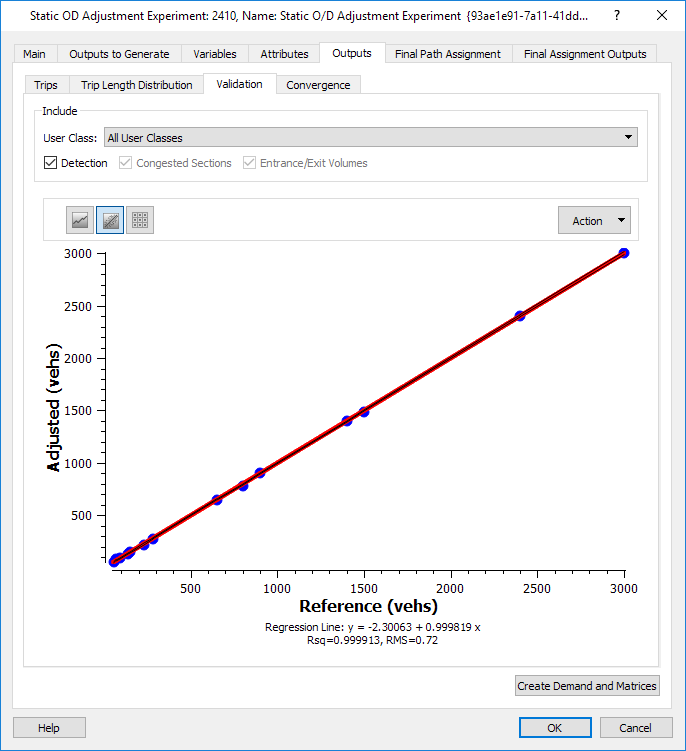Screen dimensions: 686x751
Task: Click Create Demand and Matrices button
Action: (x=587, y=686)
